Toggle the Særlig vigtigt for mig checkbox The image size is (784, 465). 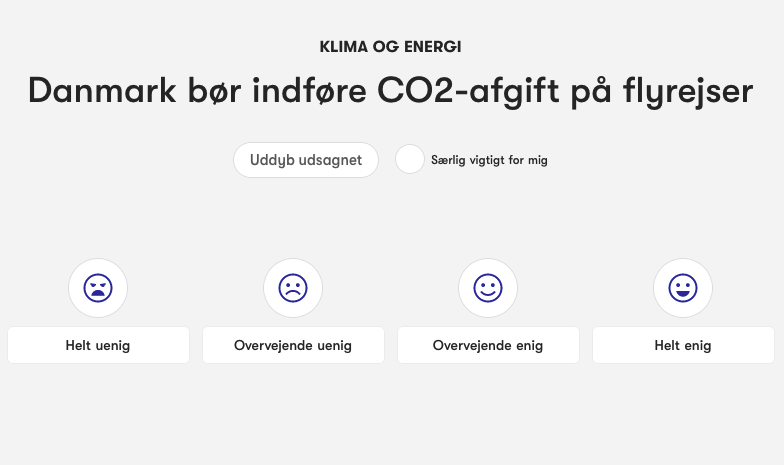tap(410, 160)
